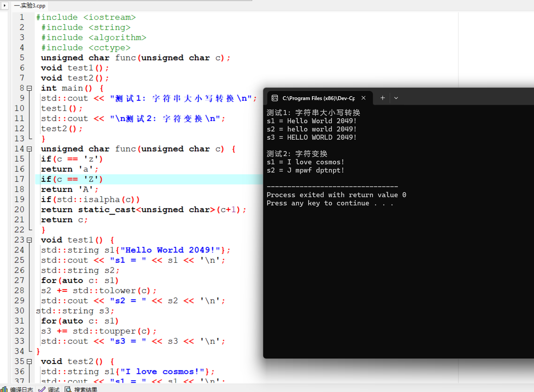Image resolution: width=534 pixels, height=392 pixels.
Task: Click the 'void test2();' declaration on line 7
Action: click(75, 78)
